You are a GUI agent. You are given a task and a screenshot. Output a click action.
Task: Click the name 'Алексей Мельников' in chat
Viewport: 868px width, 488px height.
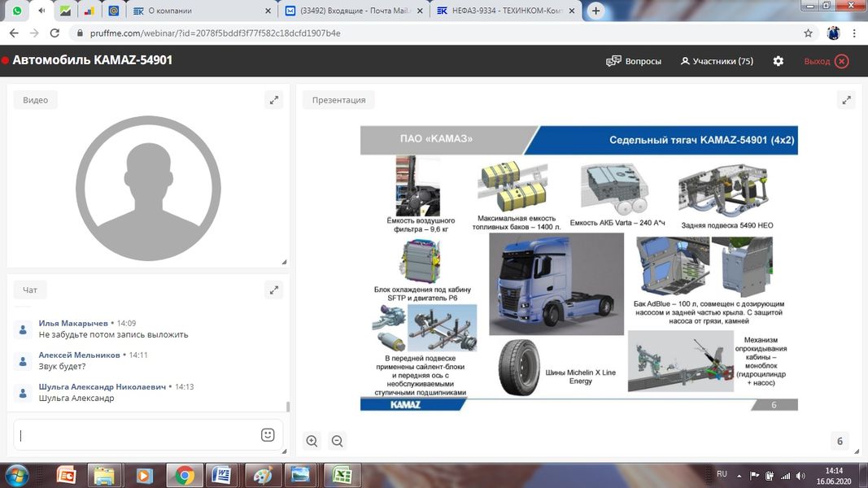[x=79, y=355]
